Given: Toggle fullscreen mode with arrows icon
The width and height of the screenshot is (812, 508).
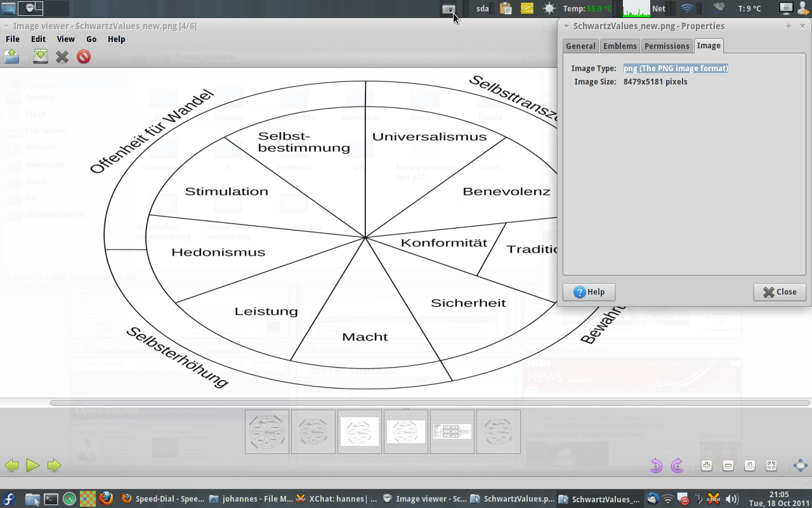Looking at the screenshot, I should (x=801, y=465).
